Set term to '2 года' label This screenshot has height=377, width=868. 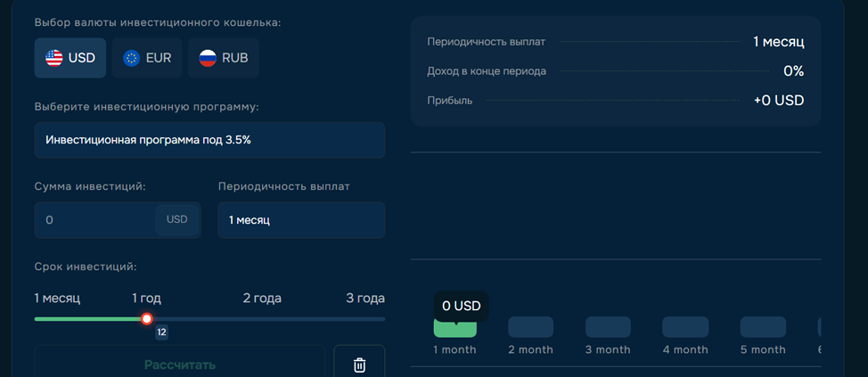262,298
